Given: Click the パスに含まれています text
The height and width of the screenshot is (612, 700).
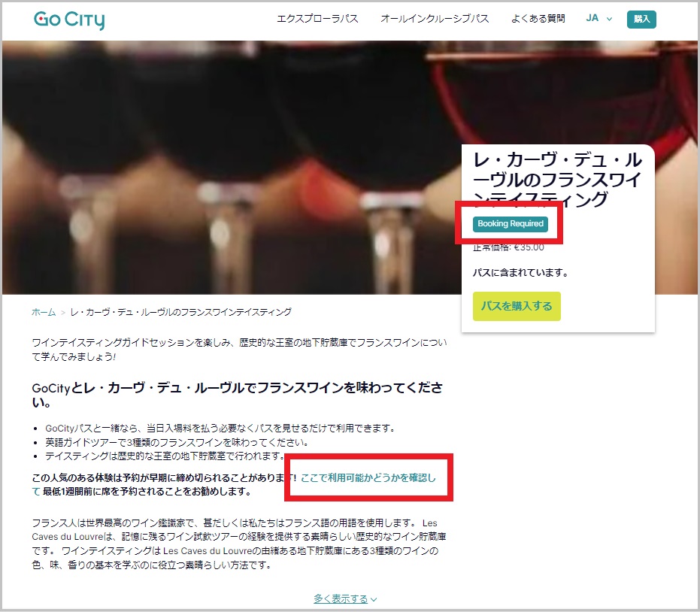Looking at the screenshot, I should coord(520,273).
